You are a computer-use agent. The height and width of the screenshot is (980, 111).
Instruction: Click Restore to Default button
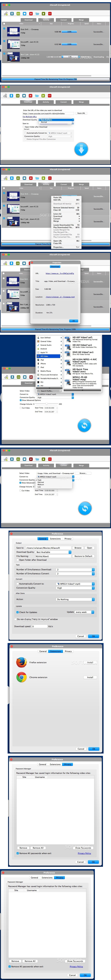pos(83,556)
